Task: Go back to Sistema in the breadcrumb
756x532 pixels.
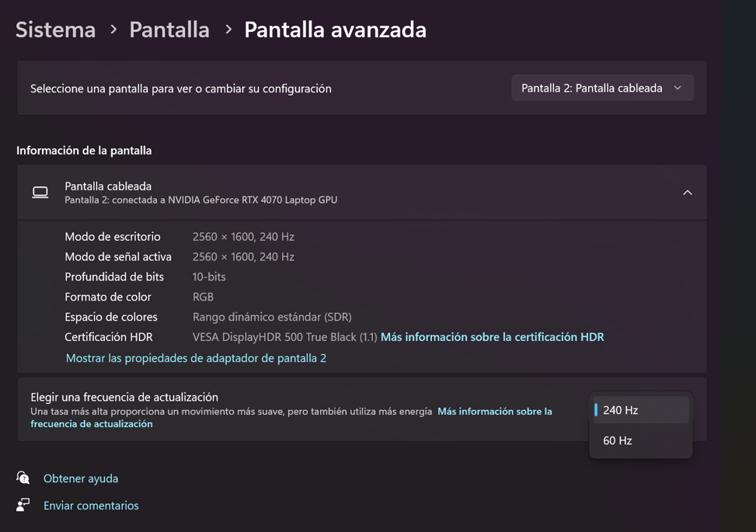Action: coord(55,30)
